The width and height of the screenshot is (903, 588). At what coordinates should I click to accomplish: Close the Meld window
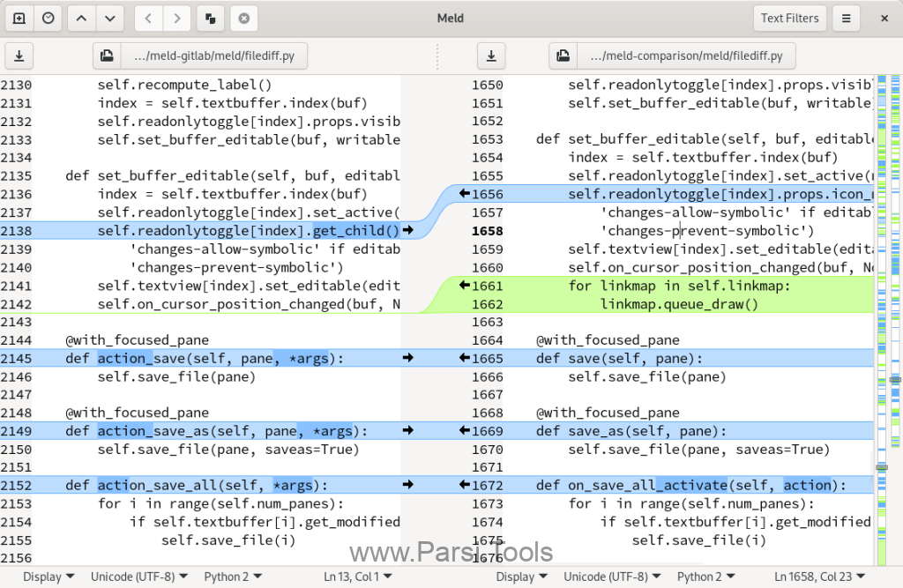click(884, 19)
